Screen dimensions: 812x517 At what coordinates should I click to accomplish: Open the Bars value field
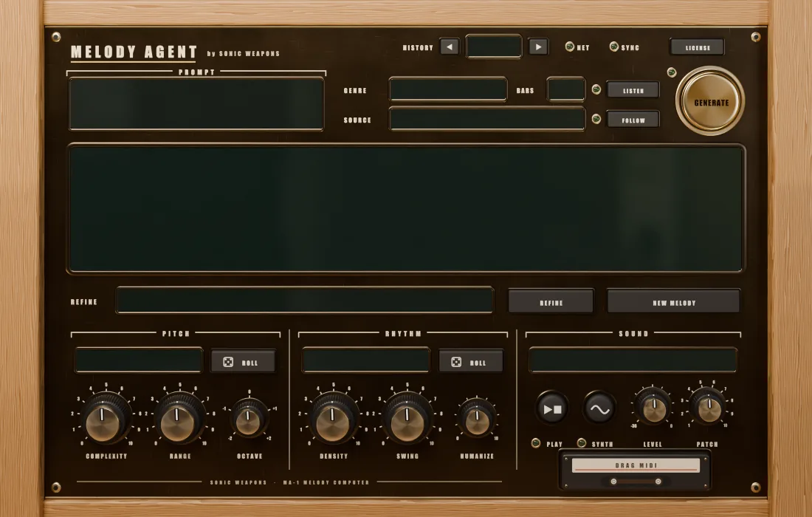pyautogui.click(x=566, y=89)
